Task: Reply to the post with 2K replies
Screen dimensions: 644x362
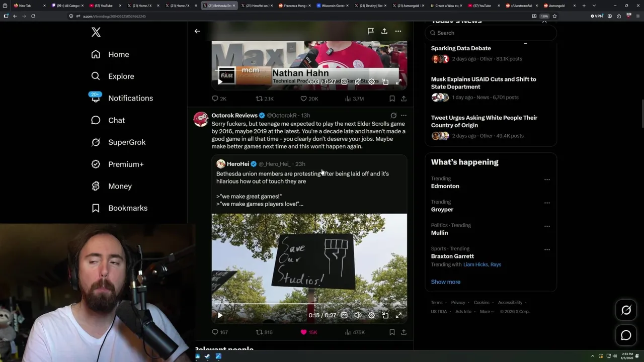Action: (219, 99)
